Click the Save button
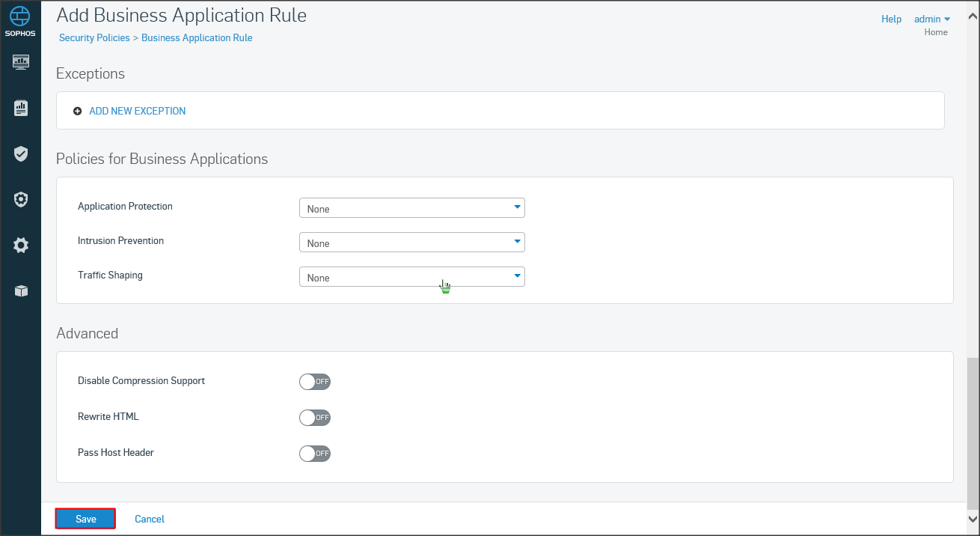The width and height of the screenshot is (980, 536). point(85,519)
